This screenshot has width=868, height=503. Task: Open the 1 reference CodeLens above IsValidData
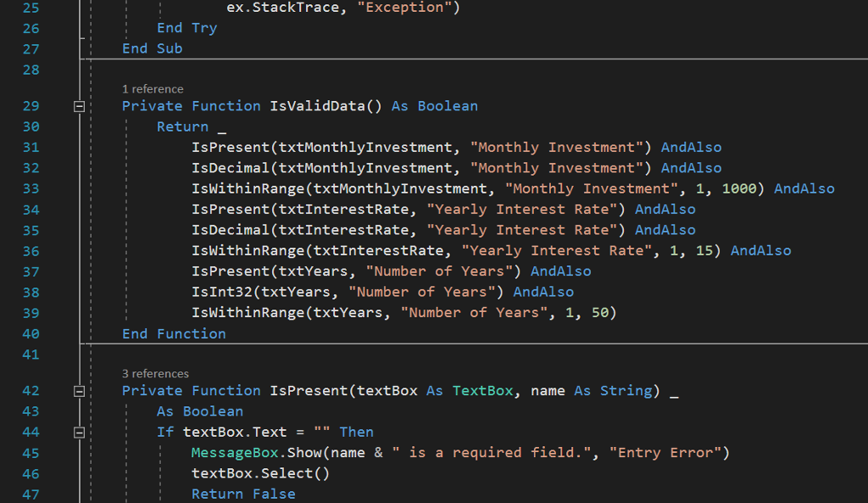[153, 88]
